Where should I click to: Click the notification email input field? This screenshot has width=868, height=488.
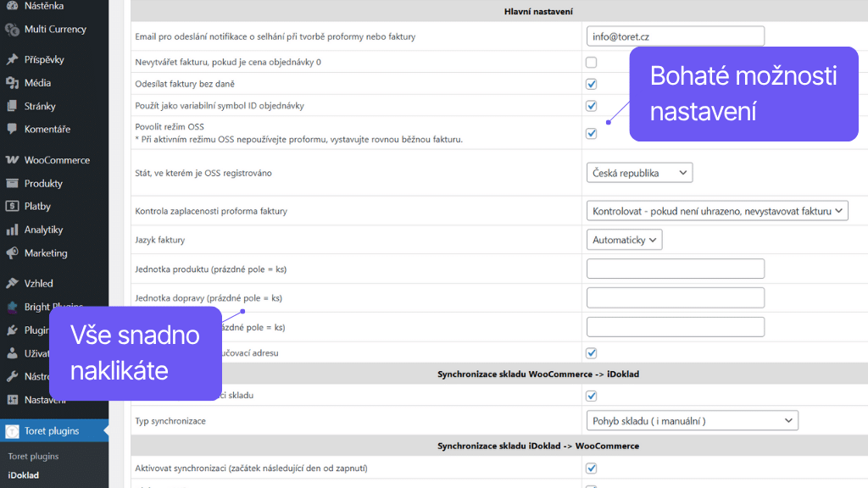(x=675, y=36)
